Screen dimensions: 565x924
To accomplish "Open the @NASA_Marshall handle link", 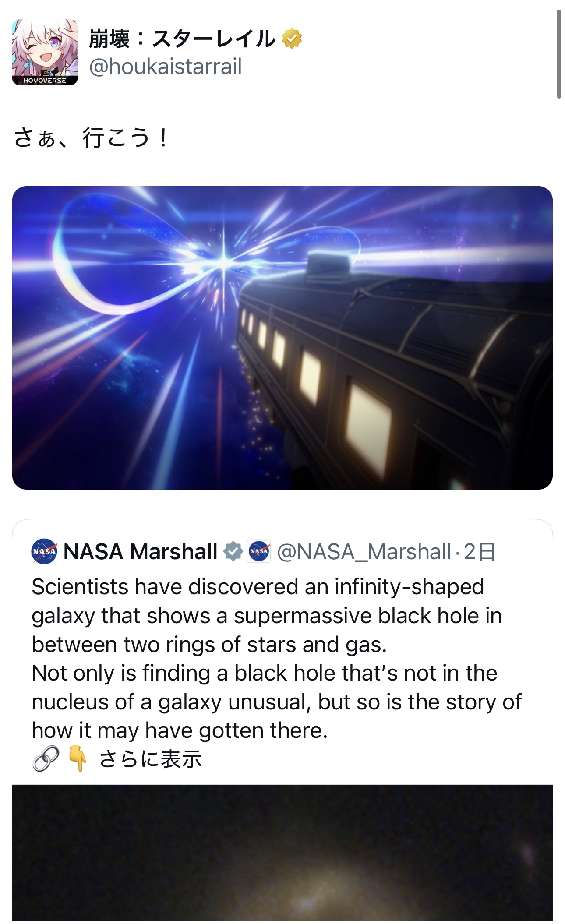I will click(364, 551).
